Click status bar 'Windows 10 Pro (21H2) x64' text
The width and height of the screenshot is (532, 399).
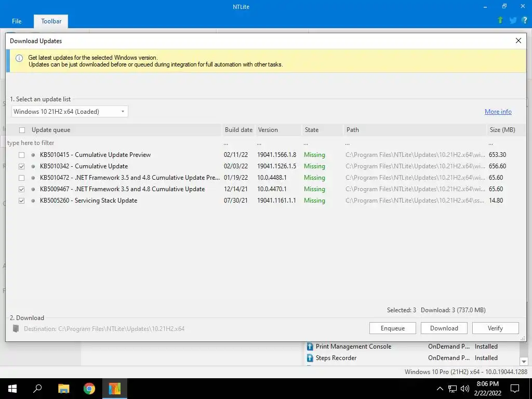(466, 372)
